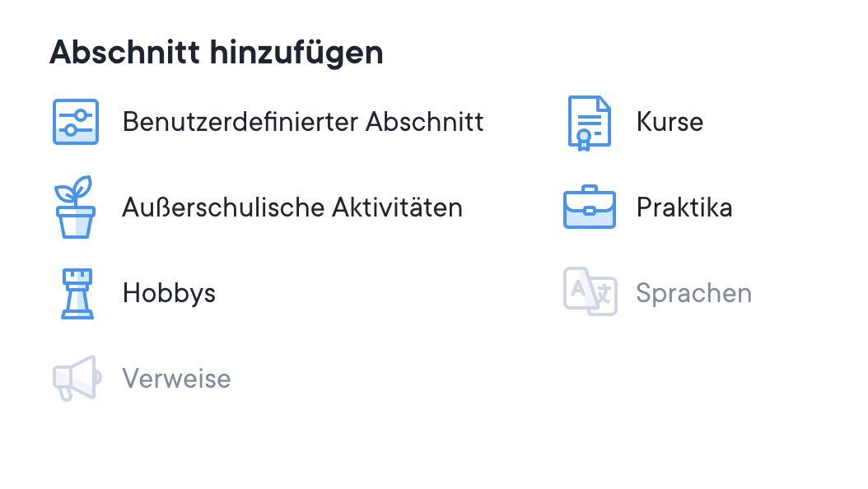Click the briefcase icon
The height and width of the screenshot is (489, 868).
(x=590, y=207)
